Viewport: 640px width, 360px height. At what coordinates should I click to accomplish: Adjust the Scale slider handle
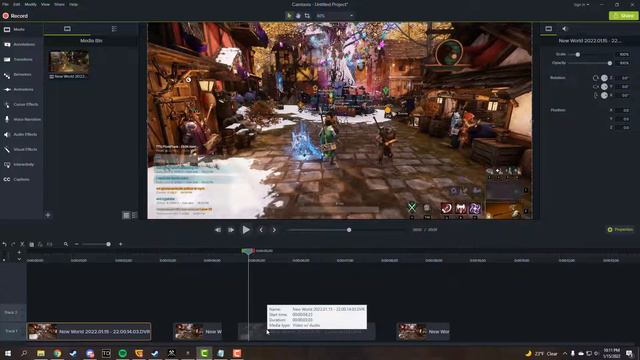point(578,54)
